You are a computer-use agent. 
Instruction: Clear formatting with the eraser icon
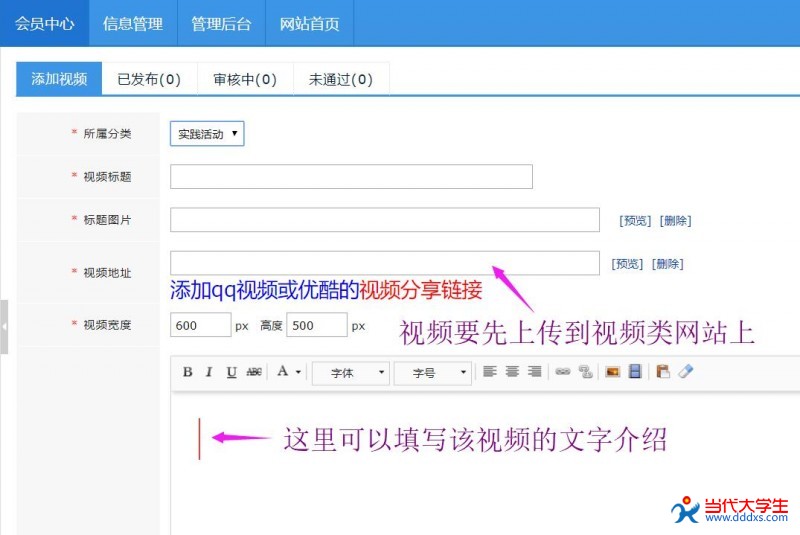pos(685,371)
